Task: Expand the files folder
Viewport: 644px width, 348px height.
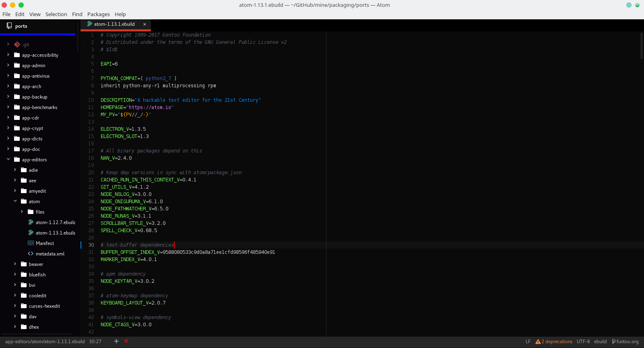Action: [22, 212]
